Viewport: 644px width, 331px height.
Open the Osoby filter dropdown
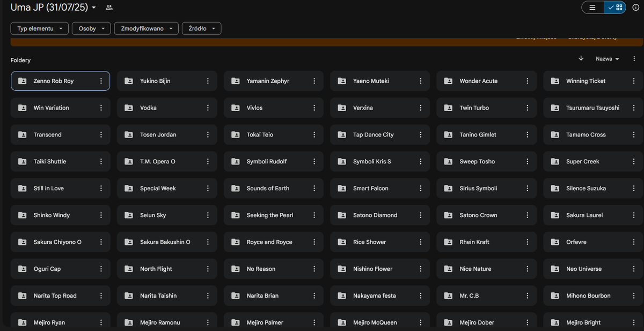coord(91,28)
